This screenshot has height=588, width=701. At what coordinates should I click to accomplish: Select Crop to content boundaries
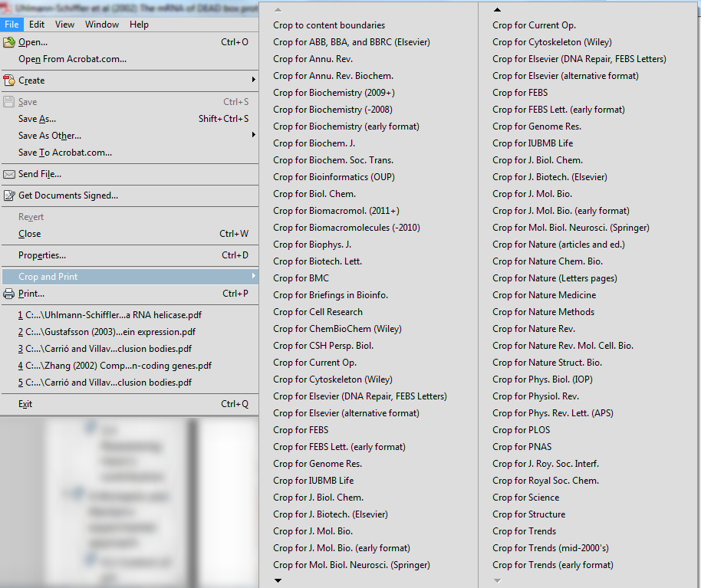coord(329,25)
